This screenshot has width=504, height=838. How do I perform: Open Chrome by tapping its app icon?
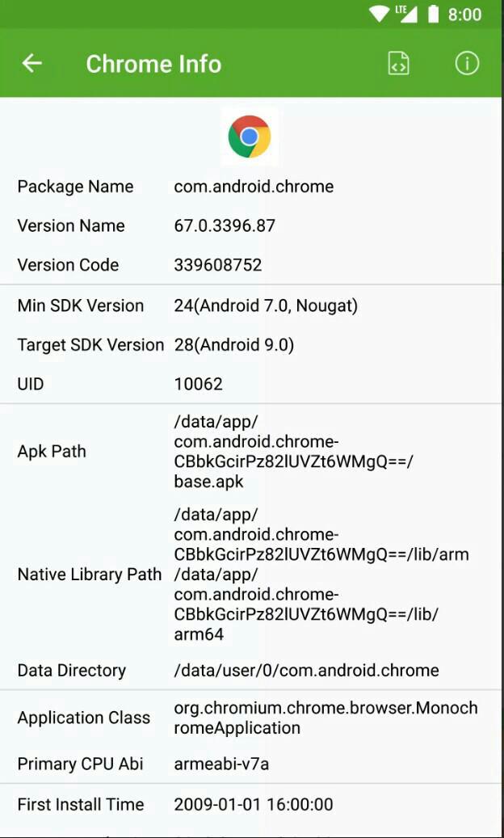[x=250, y=136]
